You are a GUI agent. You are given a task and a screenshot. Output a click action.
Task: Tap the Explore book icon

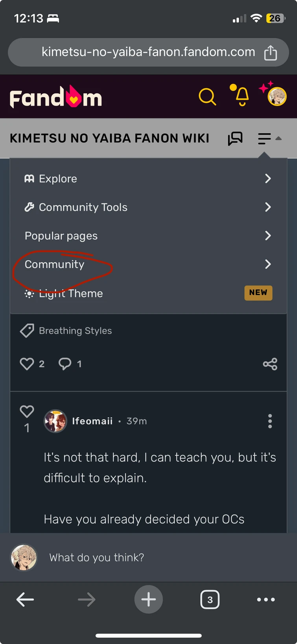click(x=29, y=178)
